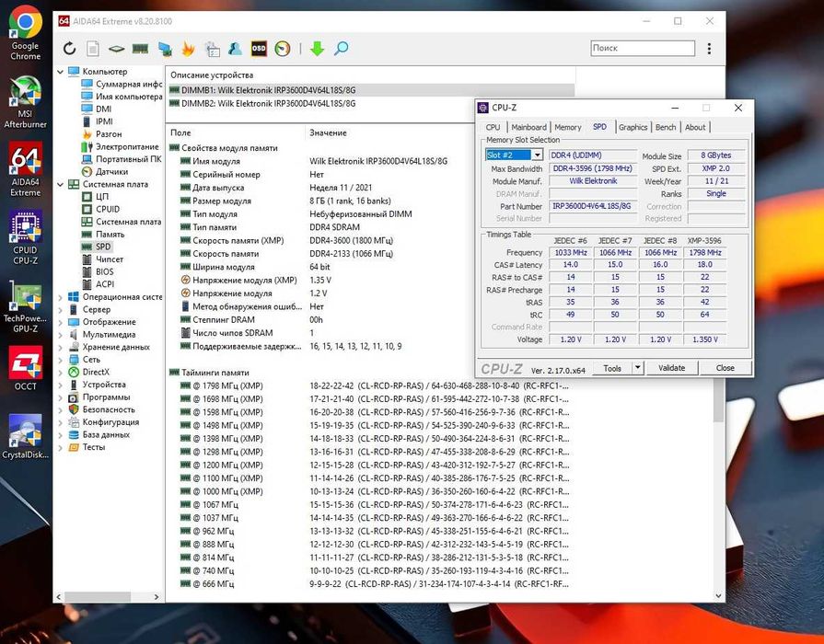Click the AIDA64 vertical scrollbar thumb
The height and width of the screenshot is (644, 824).
point(718,401)
